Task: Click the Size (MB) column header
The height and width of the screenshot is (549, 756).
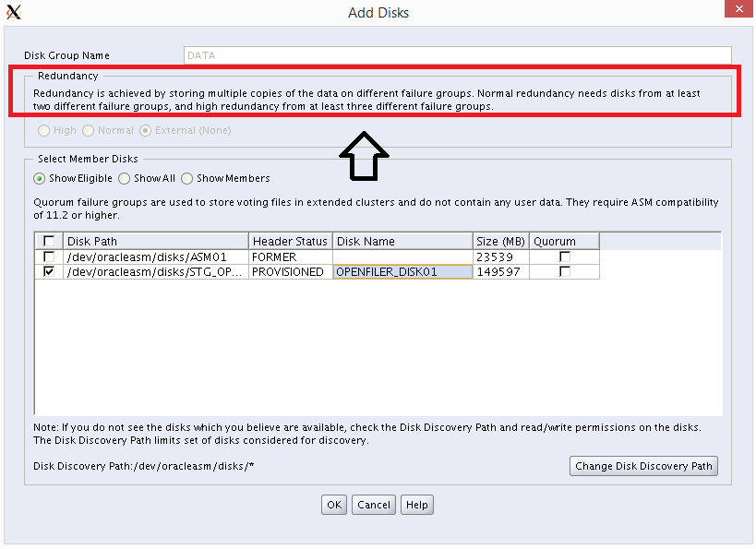Action: (x=501, y=241)
